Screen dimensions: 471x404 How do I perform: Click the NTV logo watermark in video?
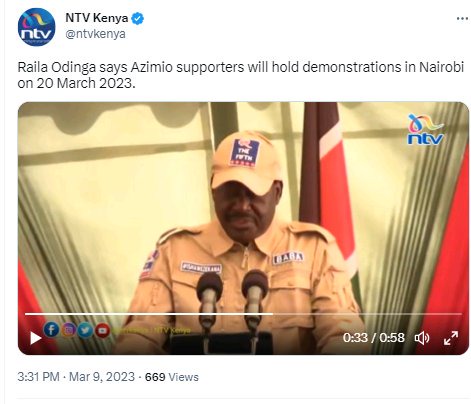coord(426,130)
